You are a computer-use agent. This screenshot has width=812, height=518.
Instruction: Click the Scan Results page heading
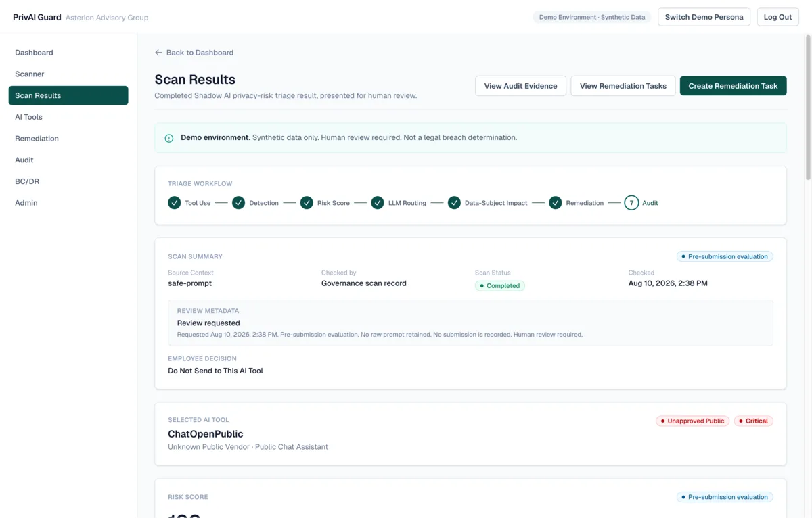coord(195,80)
